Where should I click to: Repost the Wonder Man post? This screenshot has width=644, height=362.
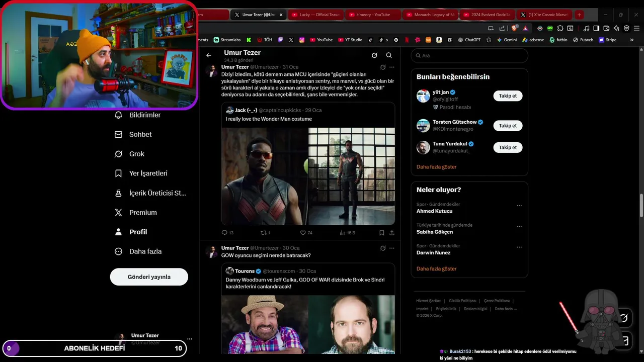pyautogui.click(x=265, y=233)
